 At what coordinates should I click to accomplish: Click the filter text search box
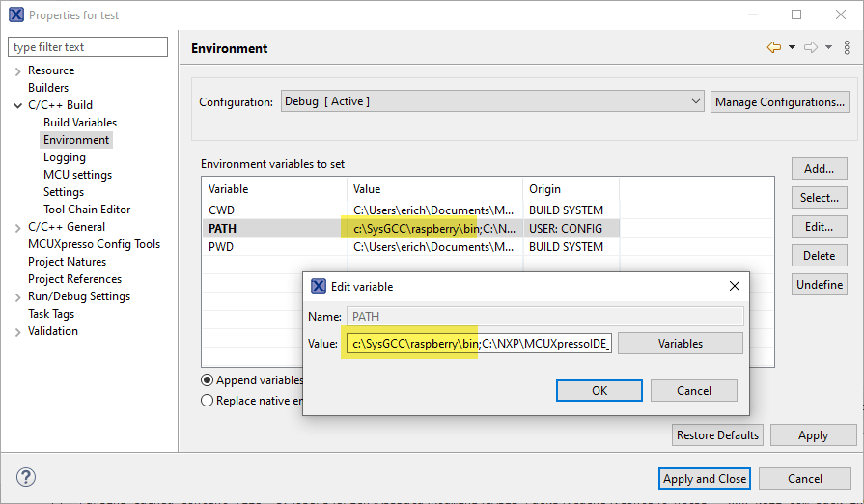(88, 47)
